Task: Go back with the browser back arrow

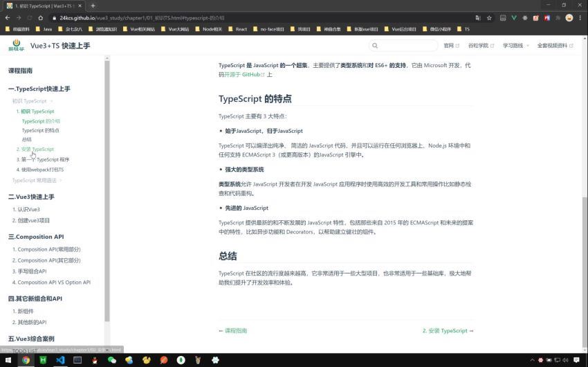Action: click(8, 17)
